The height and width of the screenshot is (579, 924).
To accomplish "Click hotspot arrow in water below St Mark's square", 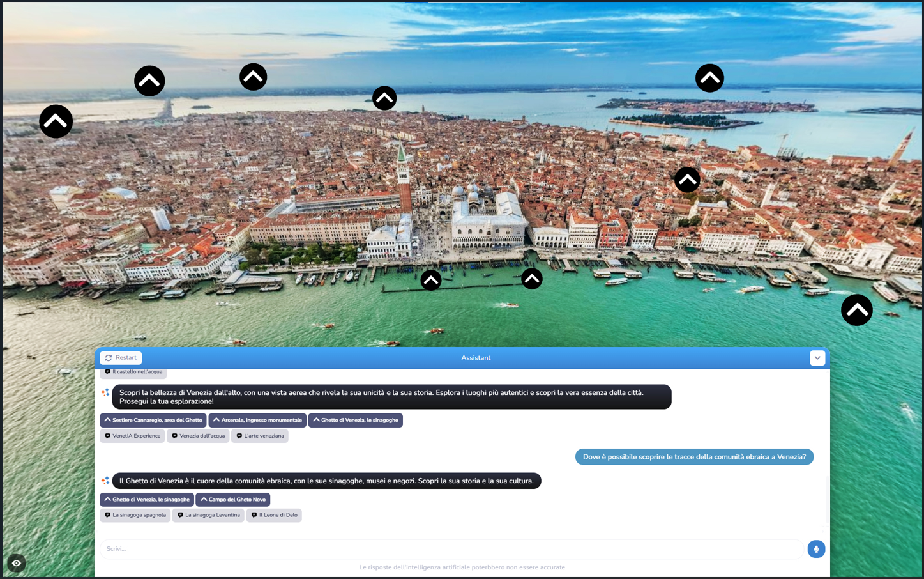I will 431,280.
